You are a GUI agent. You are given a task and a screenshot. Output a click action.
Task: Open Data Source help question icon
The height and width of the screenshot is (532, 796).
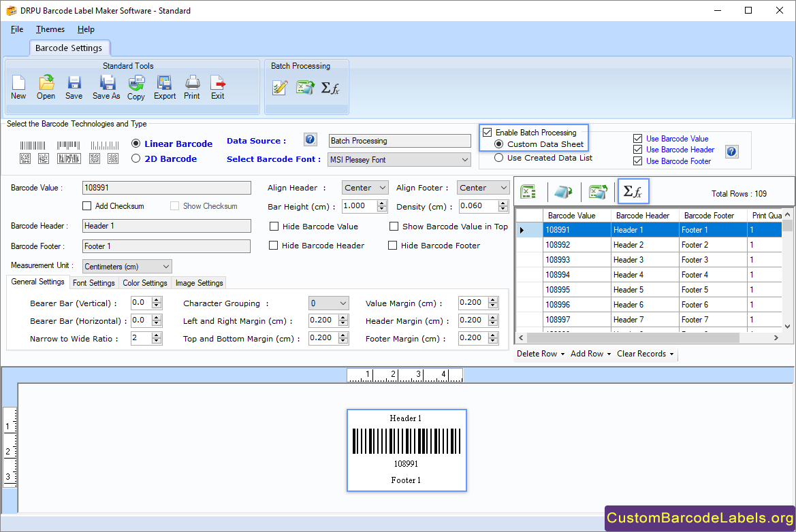(311, 139)
